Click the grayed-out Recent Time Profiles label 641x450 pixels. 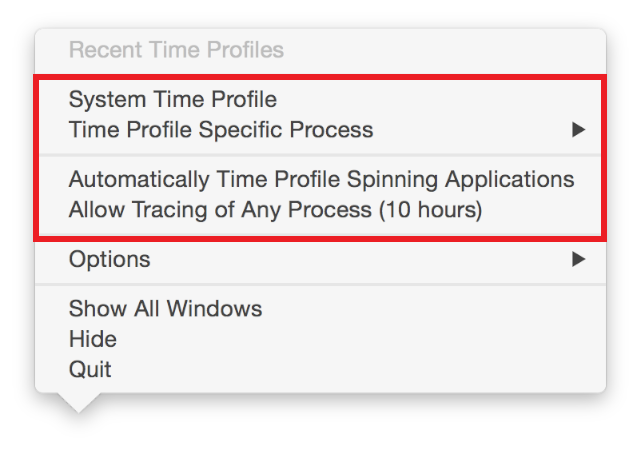point(176,49)
